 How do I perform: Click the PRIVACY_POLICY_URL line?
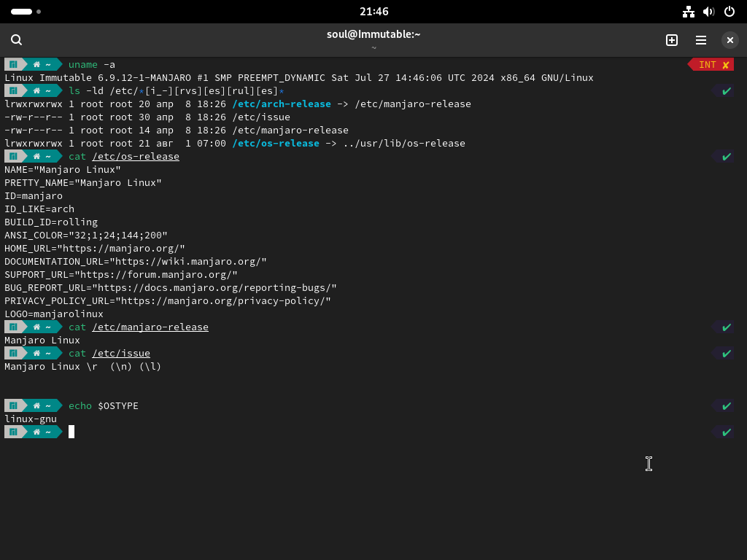(168, 300)
